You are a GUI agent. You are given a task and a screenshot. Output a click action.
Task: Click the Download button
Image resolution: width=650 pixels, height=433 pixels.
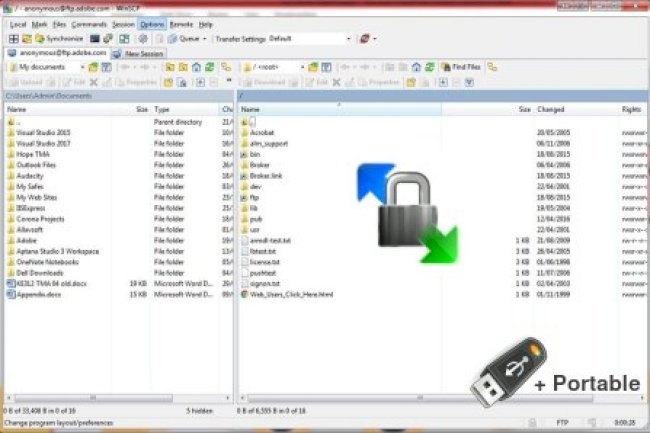264,82
